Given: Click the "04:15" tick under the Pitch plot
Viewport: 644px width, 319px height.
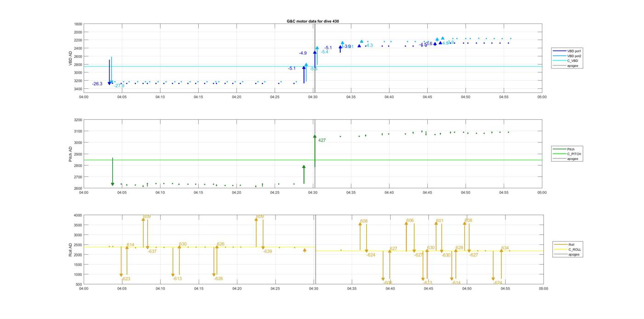Looking at the screenshot, I should tap(198, 192).
